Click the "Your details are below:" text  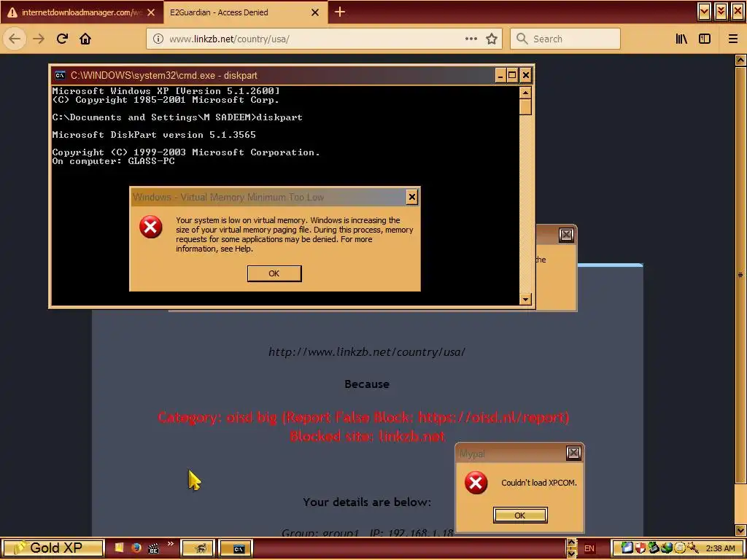click(x=367, y=502)
